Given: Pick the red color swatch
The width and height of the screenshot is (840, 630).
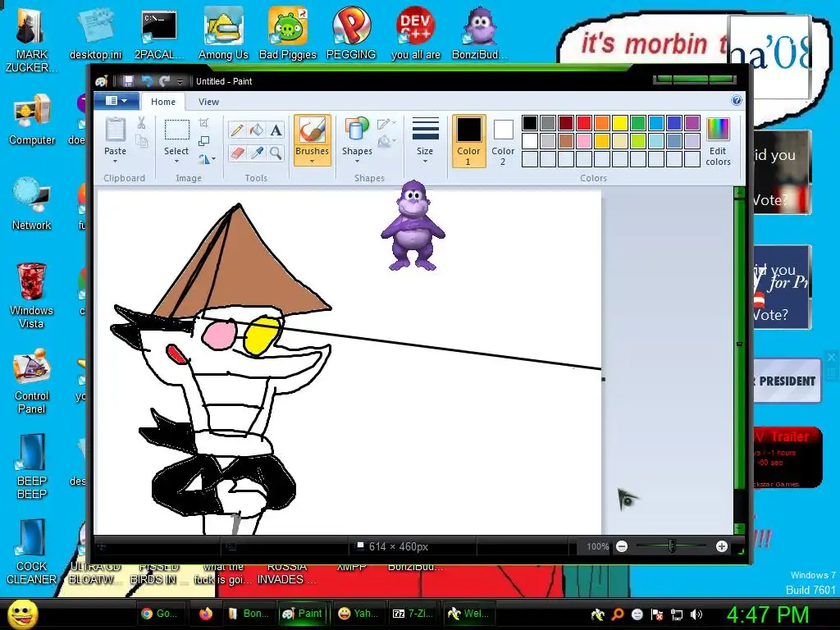Looking at the screenshot, I should coord(584,123).
